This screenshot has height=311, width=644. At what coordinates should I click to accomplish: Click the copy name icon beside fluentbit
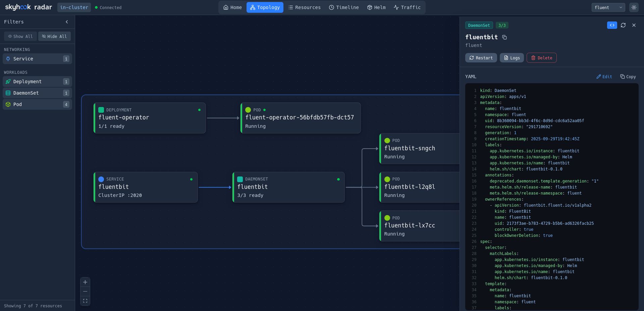504,37
